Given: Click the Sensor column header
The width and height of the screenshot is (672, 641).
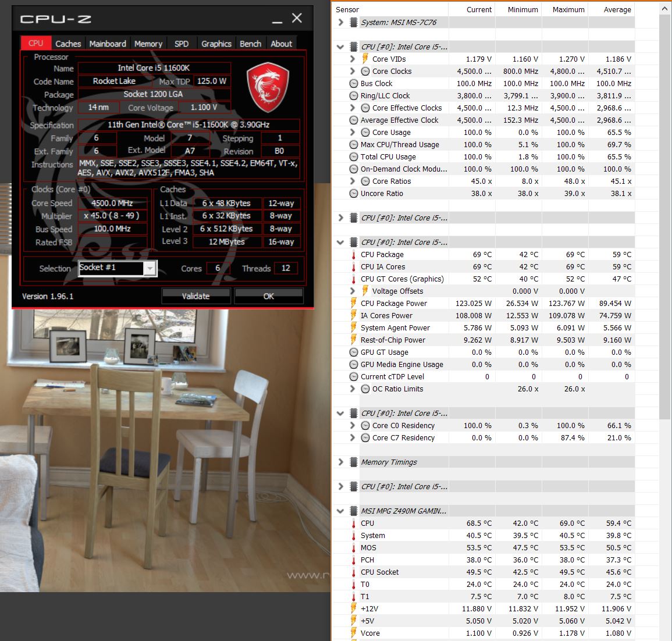Looking at the screenshot, I should point(390,9).
